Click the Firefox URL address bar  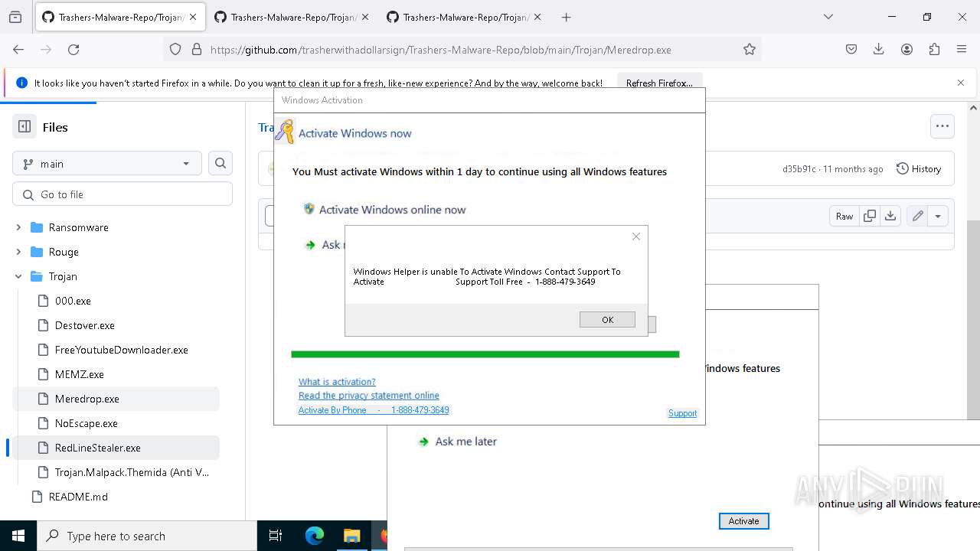point(463,49)
